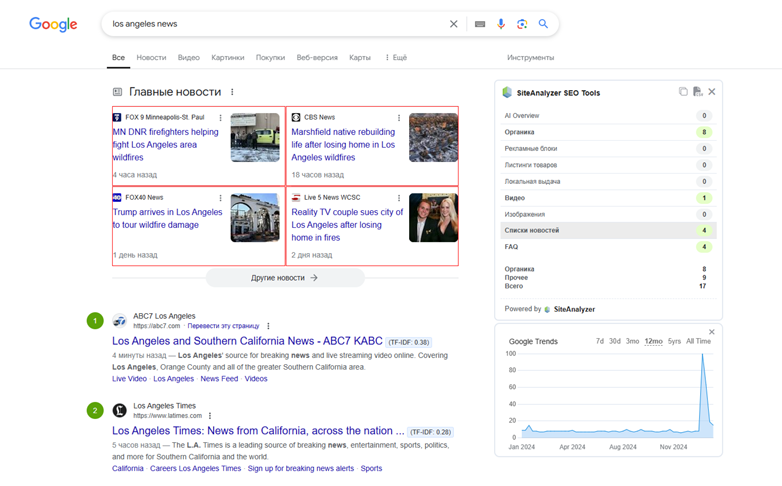The width and height of the screenshot is (782, 486).
Task: Switch to the 'Видео' tab
Action: 189,57
